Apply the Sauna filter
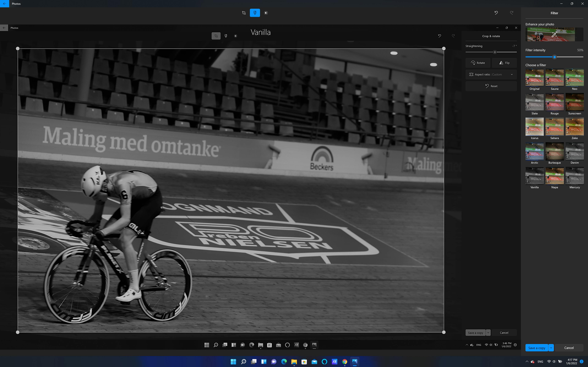588x367 pixels. [554, 79]
